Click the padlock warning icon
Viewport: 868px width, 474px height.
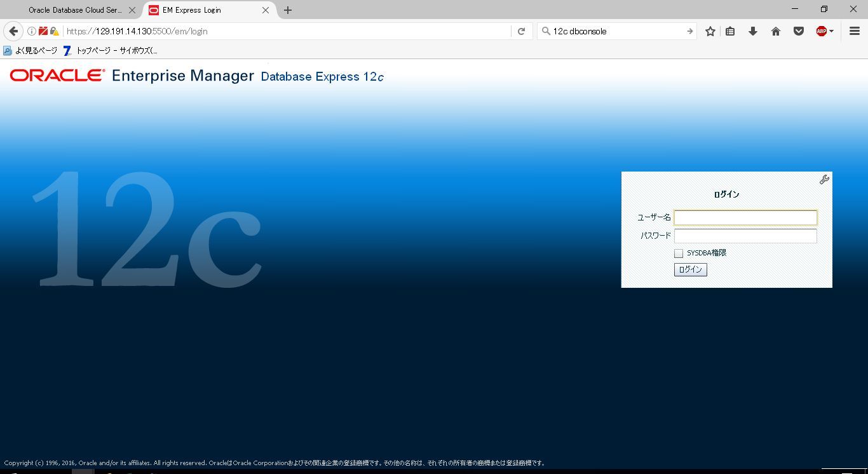pos(54,31)
